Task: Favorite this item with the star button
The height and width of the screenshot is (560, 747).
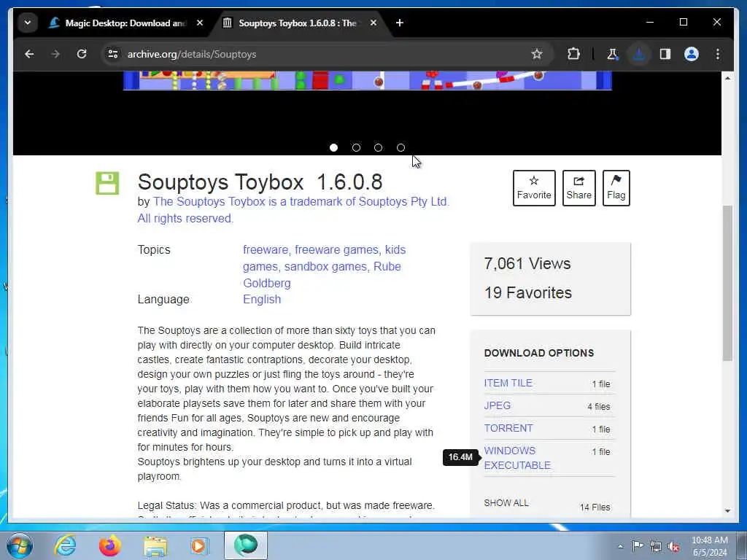Action: [x=534, y=188]
